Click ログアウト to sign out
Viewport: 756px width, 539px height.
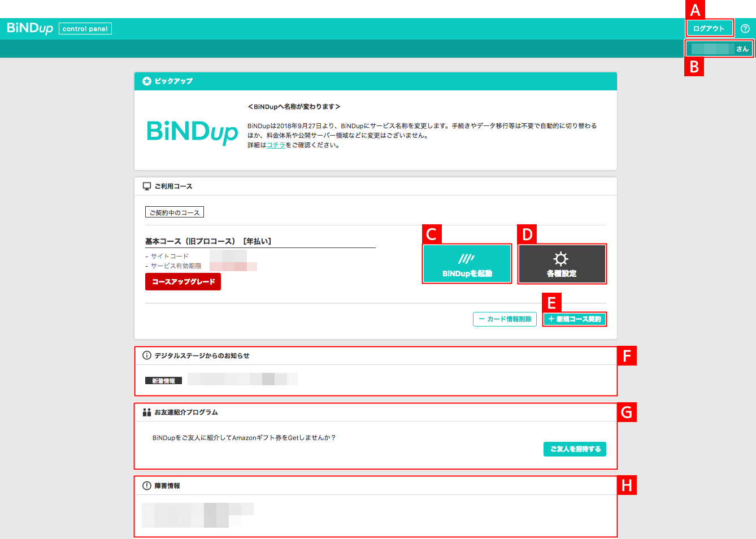coord(709,27)
